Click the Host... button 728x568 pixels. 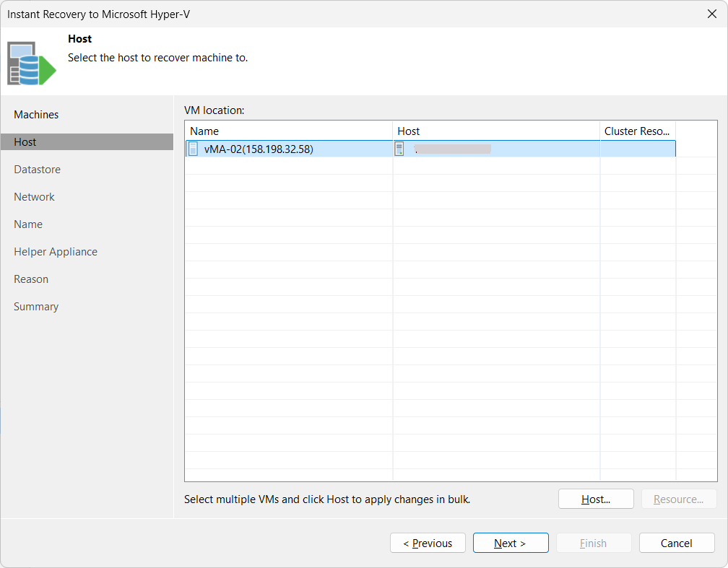596,499
